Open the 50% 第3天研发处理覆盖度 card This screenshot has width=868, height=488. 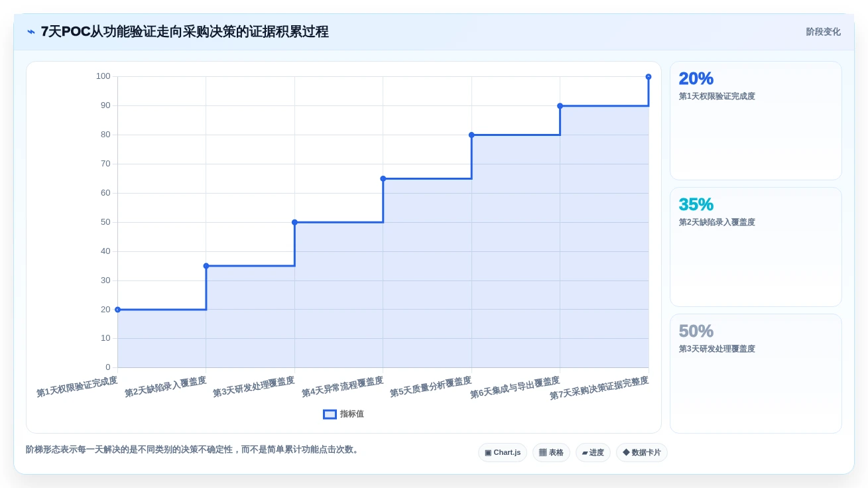[756, 373]
